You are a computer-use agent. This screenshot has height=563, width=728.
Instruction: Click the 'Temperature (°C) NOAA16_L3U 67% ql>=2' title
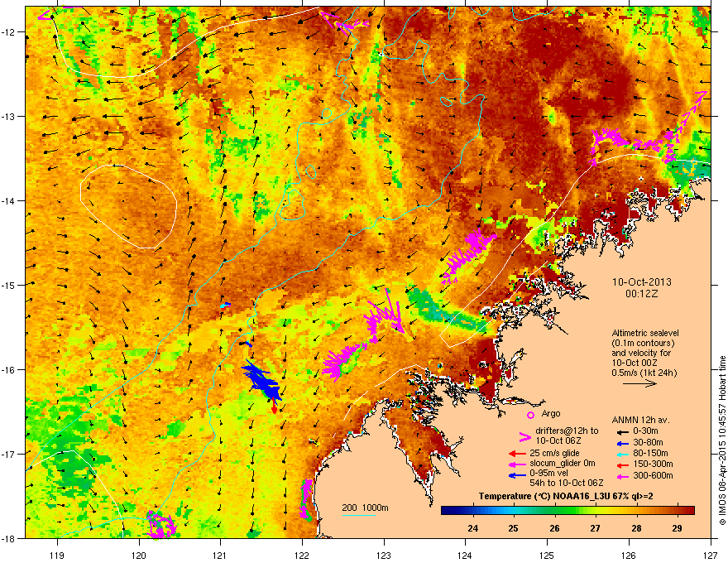(x=566, y=496)
